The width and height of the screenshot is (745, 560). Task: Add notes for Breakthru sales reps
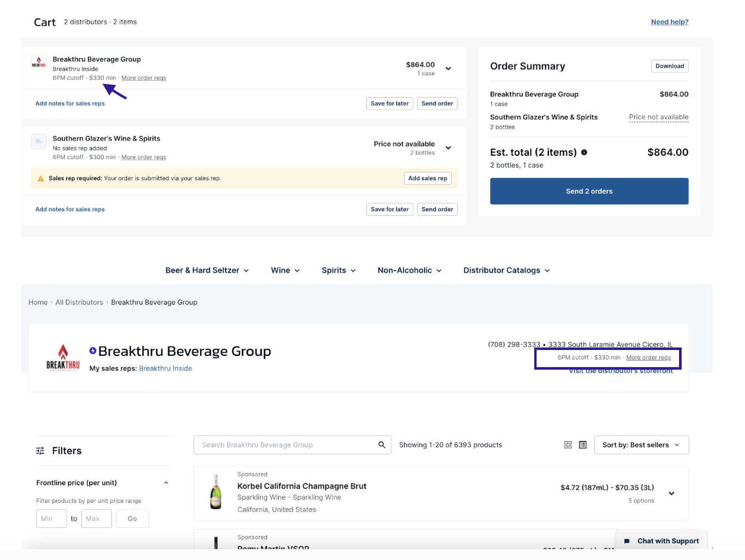(x=70, y=104)
